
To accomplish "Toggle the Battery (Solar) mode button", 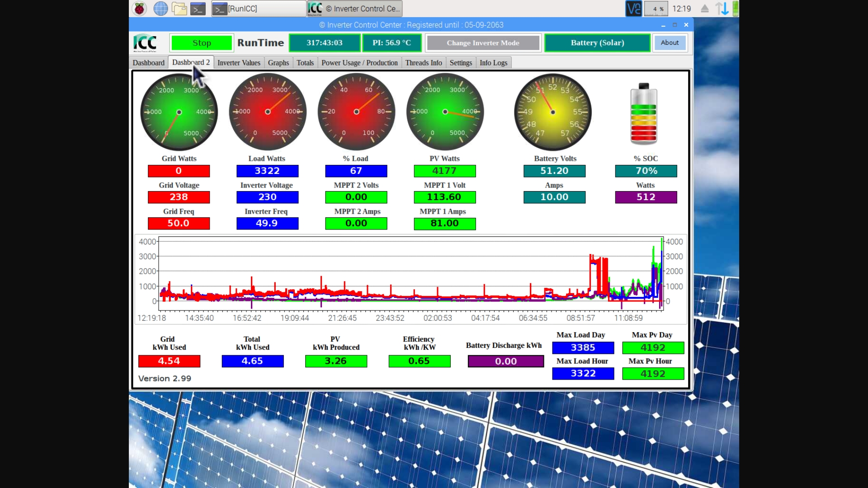I will tap(597, 43).
